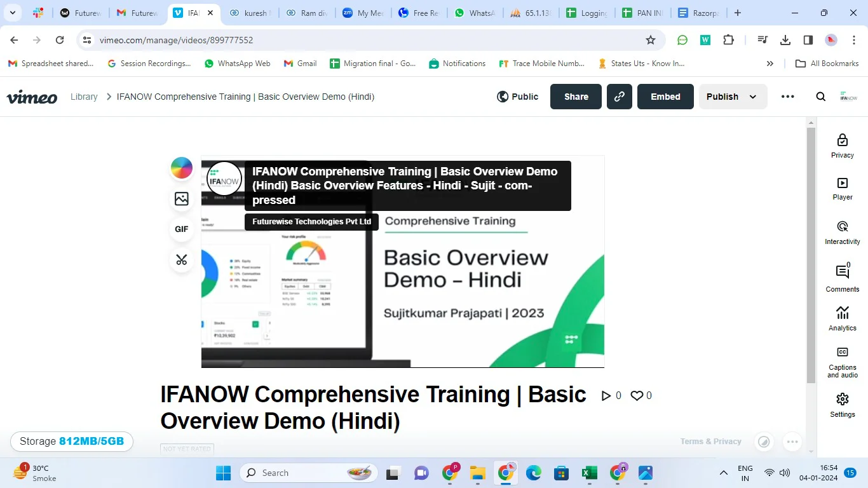Click the IFANOW channel logo on video
868x488 pixels.
[224, 179]
